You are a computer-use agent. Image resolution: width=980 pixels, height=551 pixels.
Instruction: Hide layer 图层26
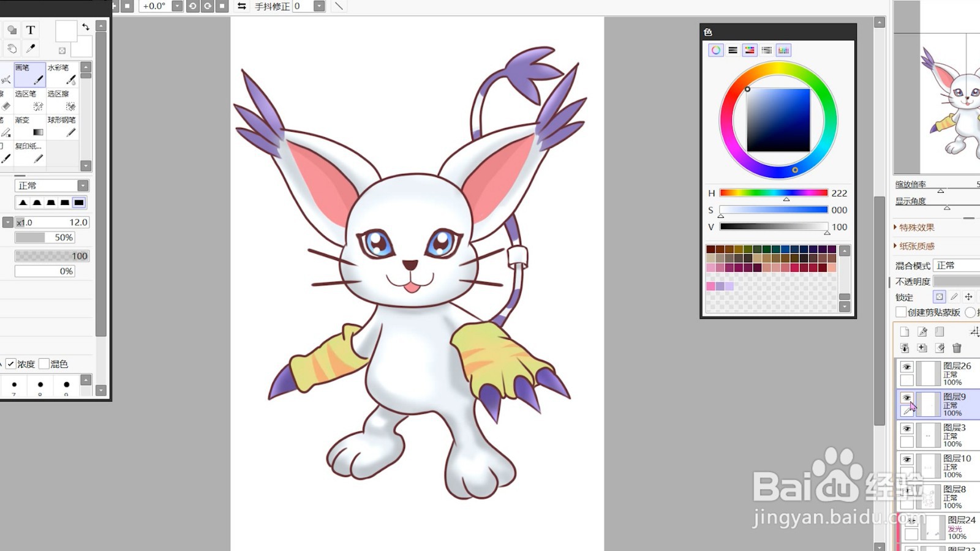click(907, 367)
